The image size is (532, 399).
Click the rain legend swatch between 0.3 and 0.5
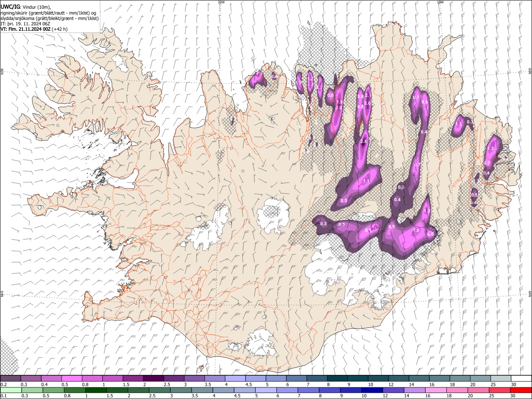(x=32, y=390)
